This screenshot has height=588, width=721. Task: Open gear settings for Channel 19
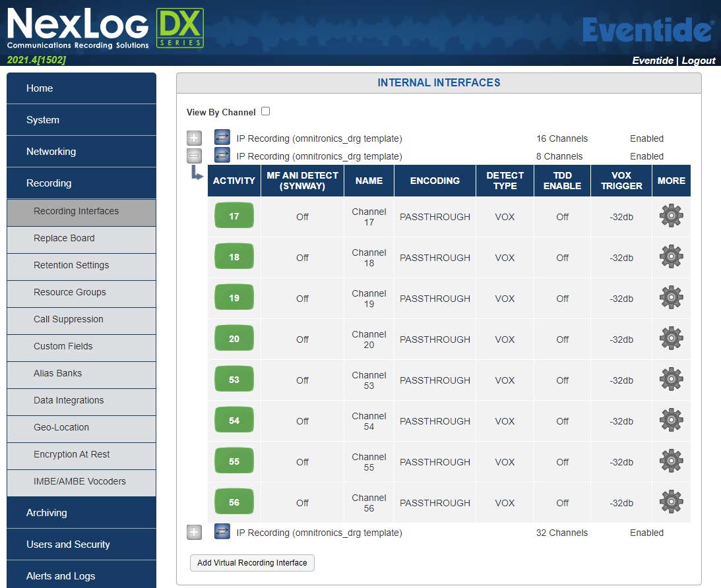coord(671,298)
